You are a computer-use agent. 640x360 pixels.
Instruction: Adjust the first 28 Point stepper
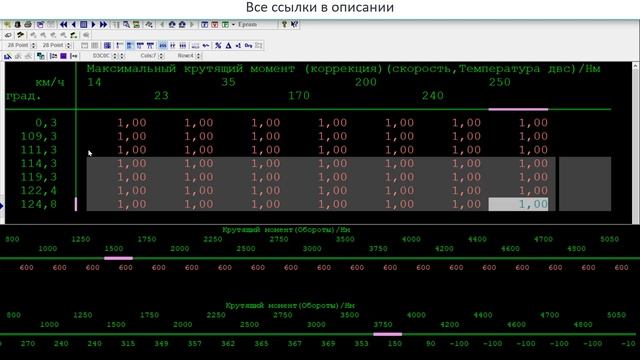33,45
